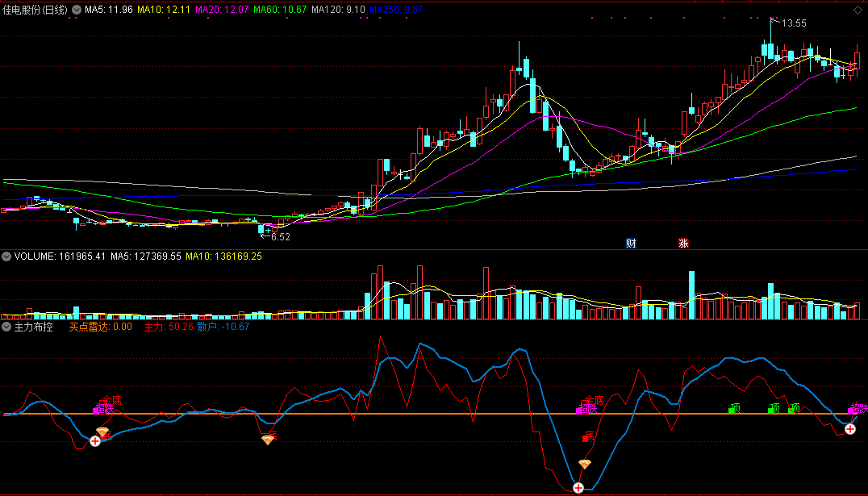Click the 13.55 high price label

[x=794, y=23]
